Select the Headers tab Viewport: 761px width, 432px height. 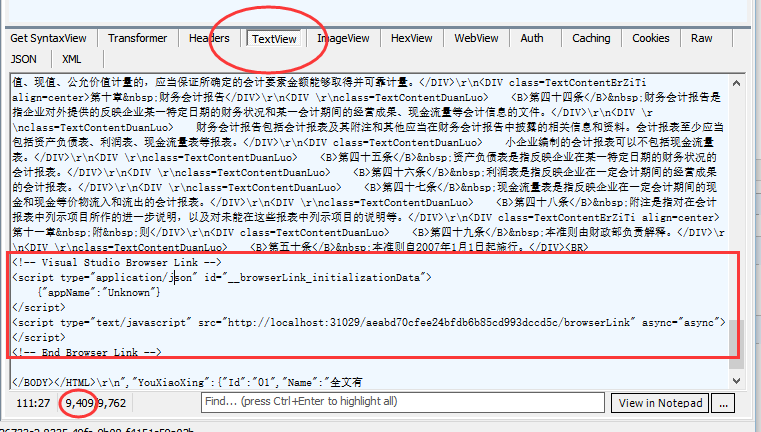tap(209, 38)
